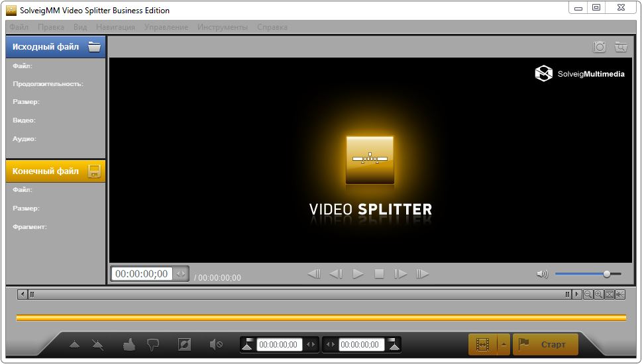The height and width of the screenshot is (364, 642).
Task: Open source file using the folder icon
Action: pyautogui.click(x=94, y=46)
